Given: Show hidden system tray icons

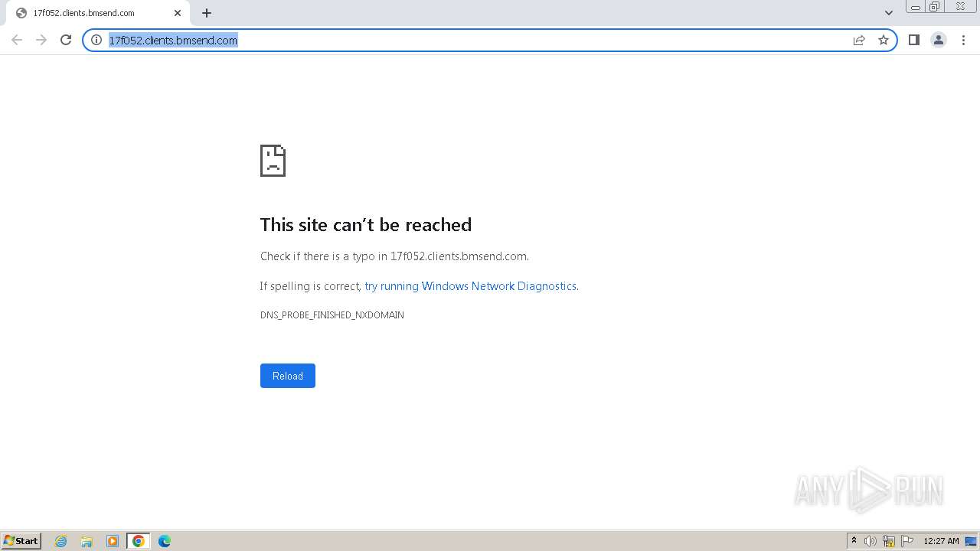Looking at the screenshot, I should point(854,541).
